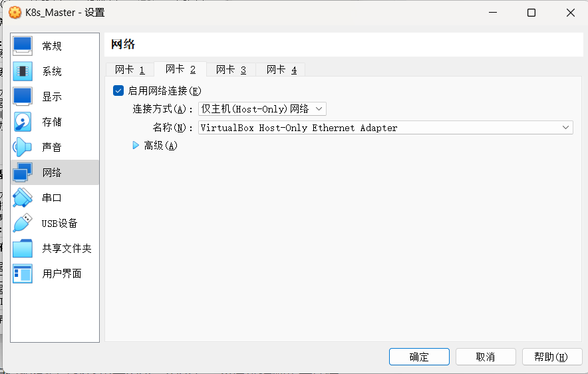Click the 网络 label in the sidebar
Image resolution: width=588 pixels, height=374 pixels.
[52, 172]
